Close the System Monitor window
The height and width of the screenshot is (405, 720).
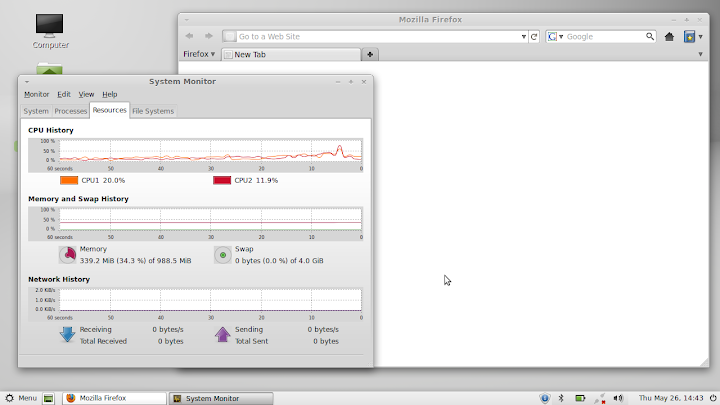(364, 82)
